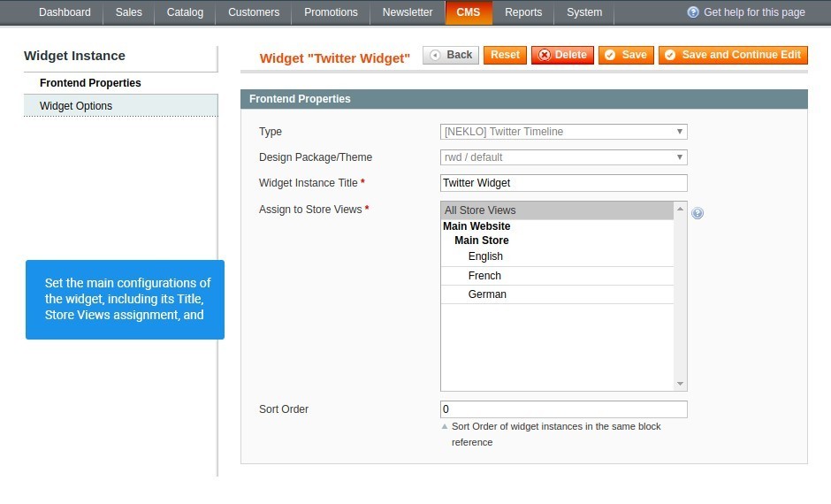Open the CMS menu
This screenshot has height=504, width=831.
pos(469,12)
